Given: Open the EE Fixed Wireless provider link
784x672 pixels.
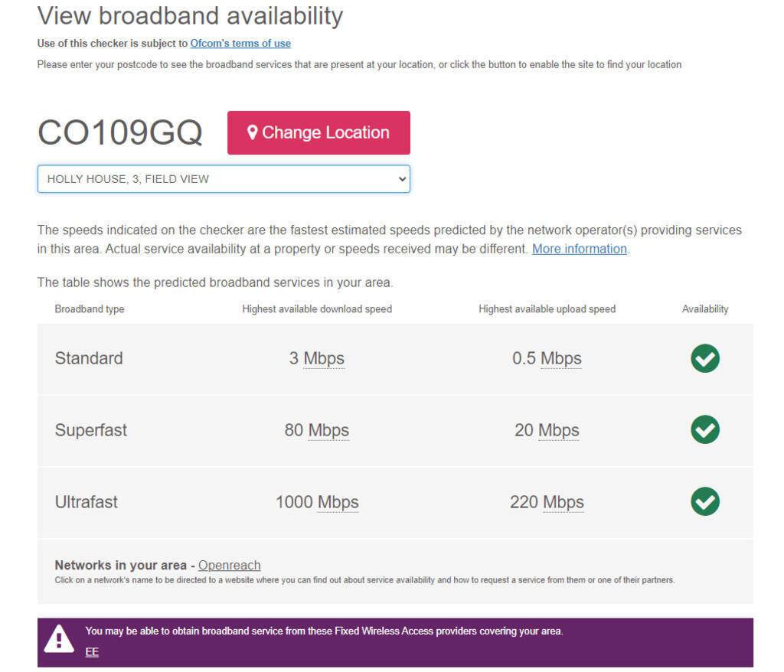Looking at the screenshot, I should tap(92, 652).
